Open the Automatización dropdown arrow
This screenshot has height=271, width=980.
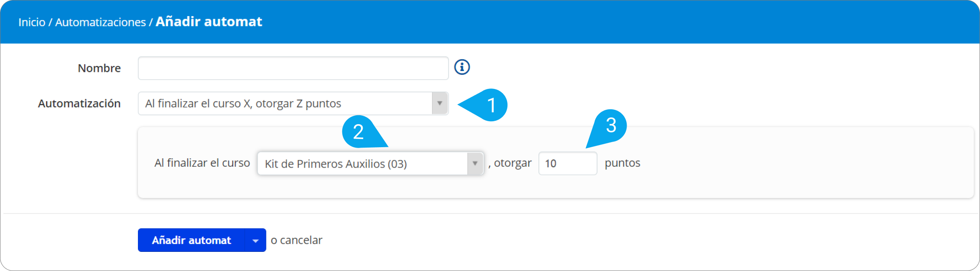click(440, 103)
